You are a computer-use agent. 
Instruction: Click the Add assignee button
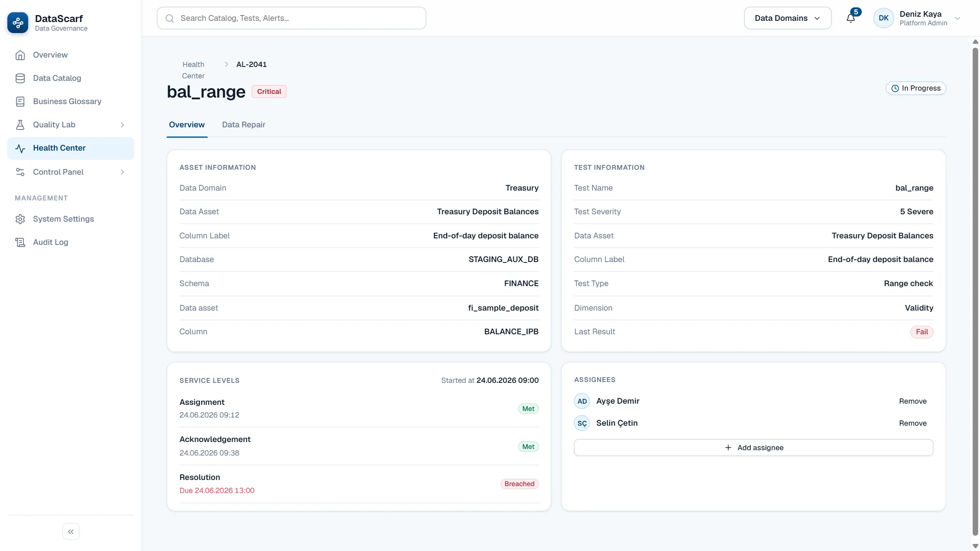[x=753, y=448]
